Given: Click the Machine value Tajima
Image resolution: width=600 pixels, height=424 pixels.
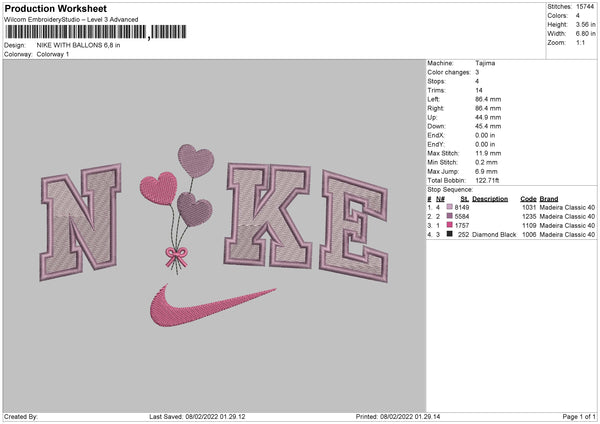Looking at the screenshot, I should [486, 63].
